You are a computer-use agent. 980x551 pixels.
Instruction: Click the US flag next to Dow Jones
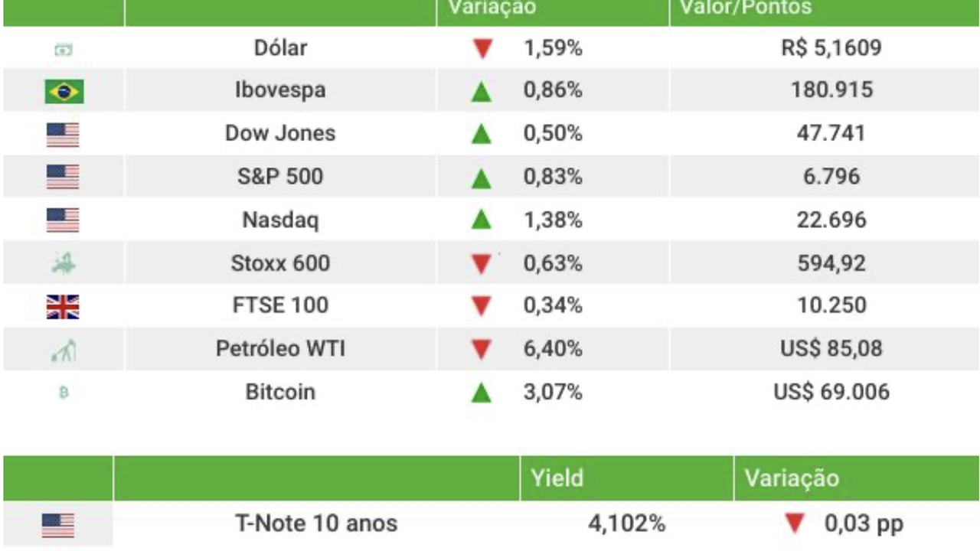(63, 135)
